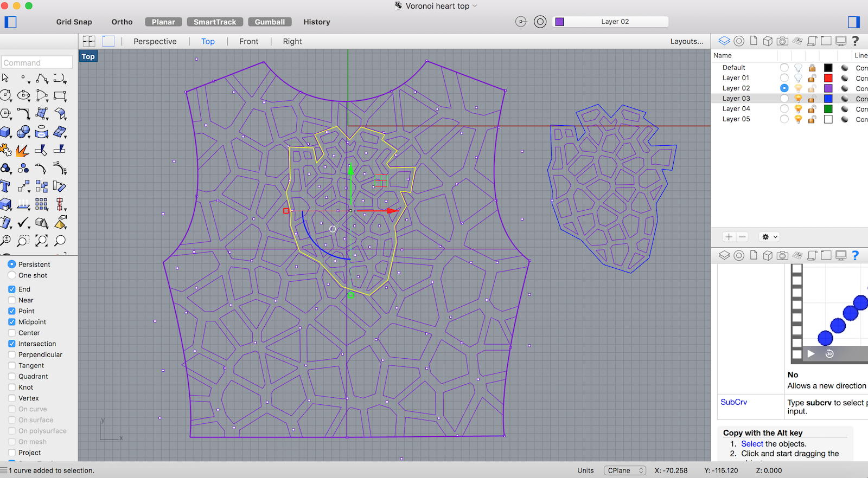Screen dimensions: 868x478
Task: Click Layer 04 green color swatch
Action: coord(828,109)
